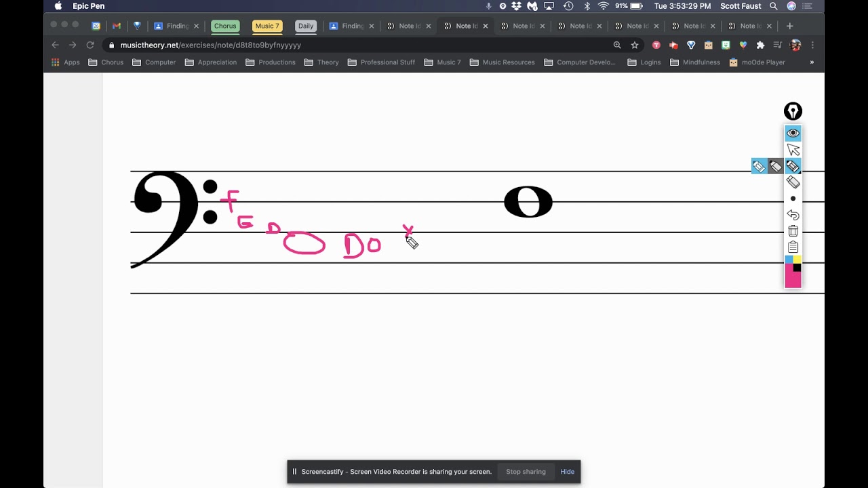868x488 pixels.
Task: Open the media control playlist icon
Action: point(778,45)
